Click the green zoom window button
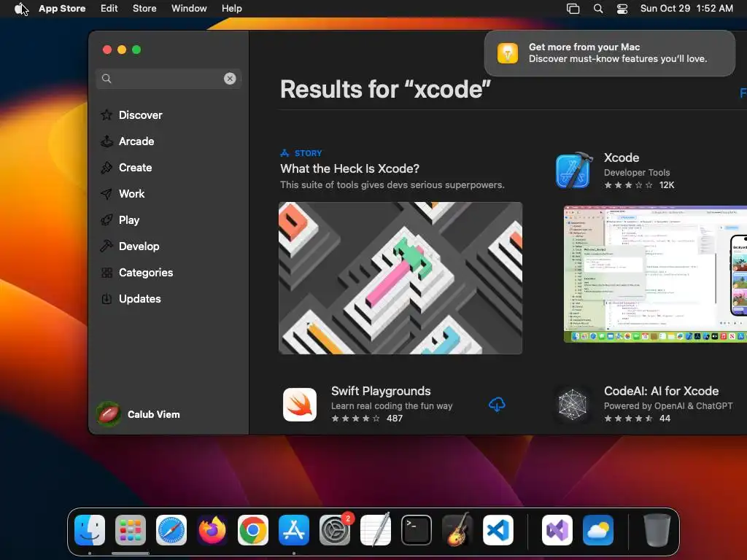747x560 pixels. click(x=136, y=50)
